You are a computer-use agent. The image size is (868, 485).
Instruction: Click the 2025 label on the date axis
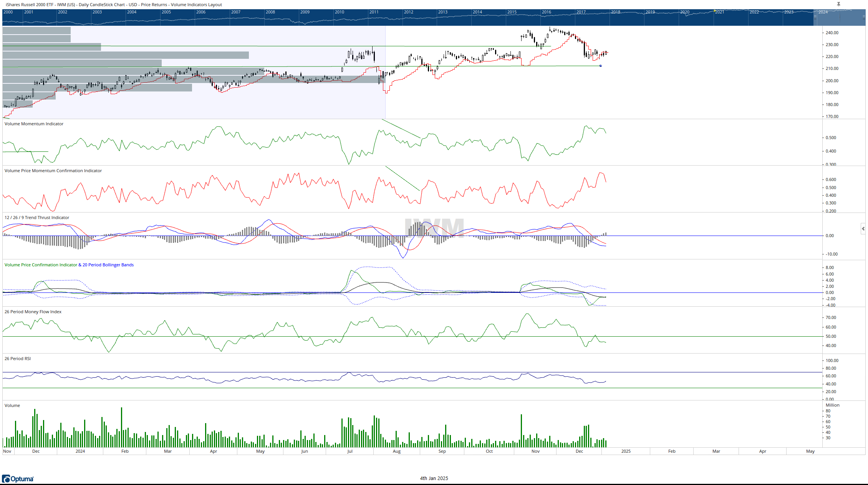626,451
